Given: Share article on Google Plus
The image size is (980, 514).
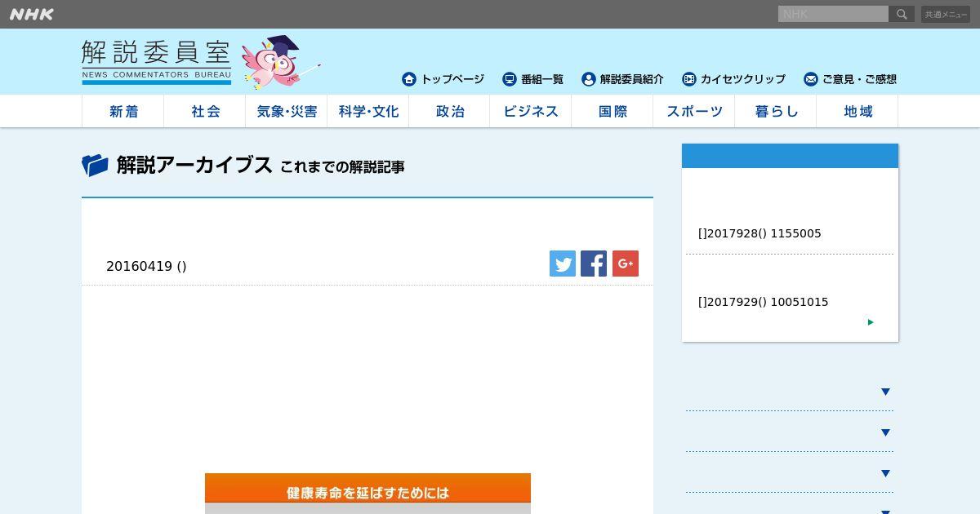Looking at the screenshot, I should click(x=626, y=264).
